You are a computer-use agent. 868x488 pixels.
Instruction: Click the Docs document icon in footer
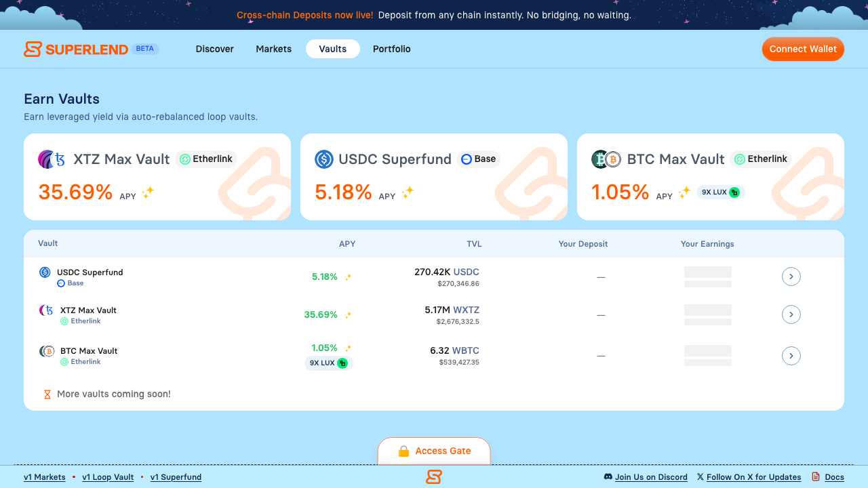[x=816, y=477]
